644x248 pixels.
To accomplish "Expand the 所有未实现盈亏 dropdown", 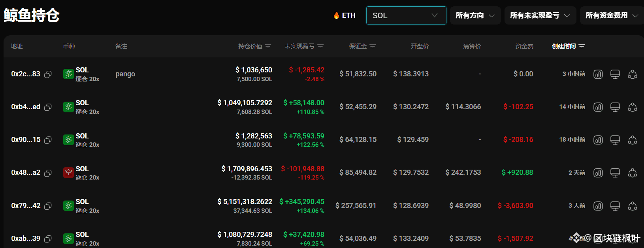I will 540,15.
